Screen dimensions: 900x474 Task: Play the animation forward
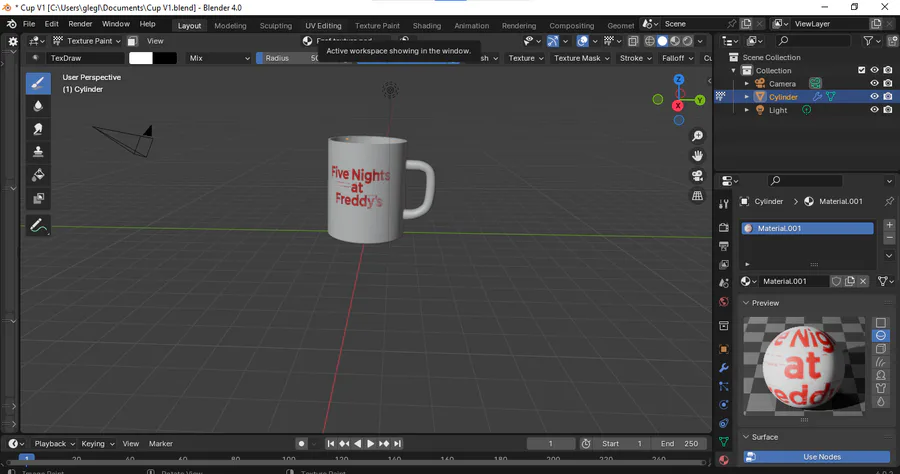pyautogui.click(x=370, y=444)
